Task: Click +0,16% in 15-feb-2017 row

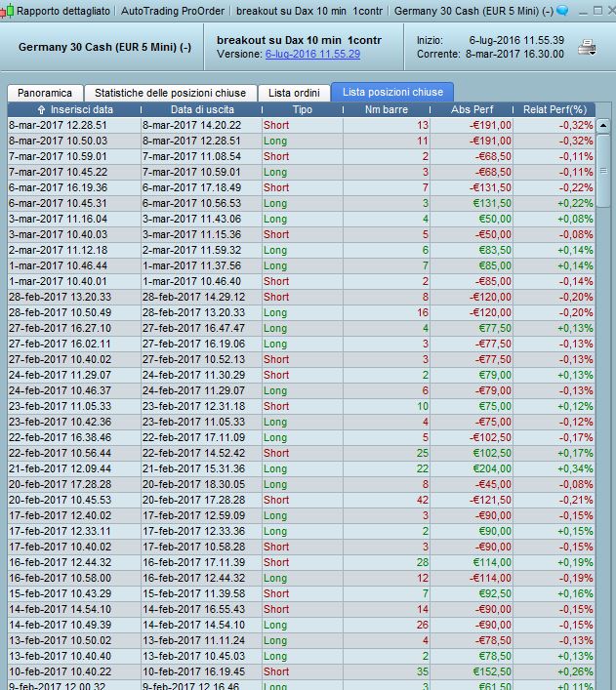Action: coord(575,594)
